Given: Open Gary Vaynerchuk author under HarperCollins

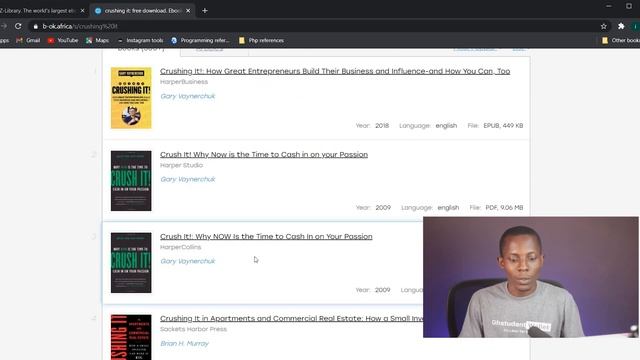Looking at the screenshot, I should (188, 261).
